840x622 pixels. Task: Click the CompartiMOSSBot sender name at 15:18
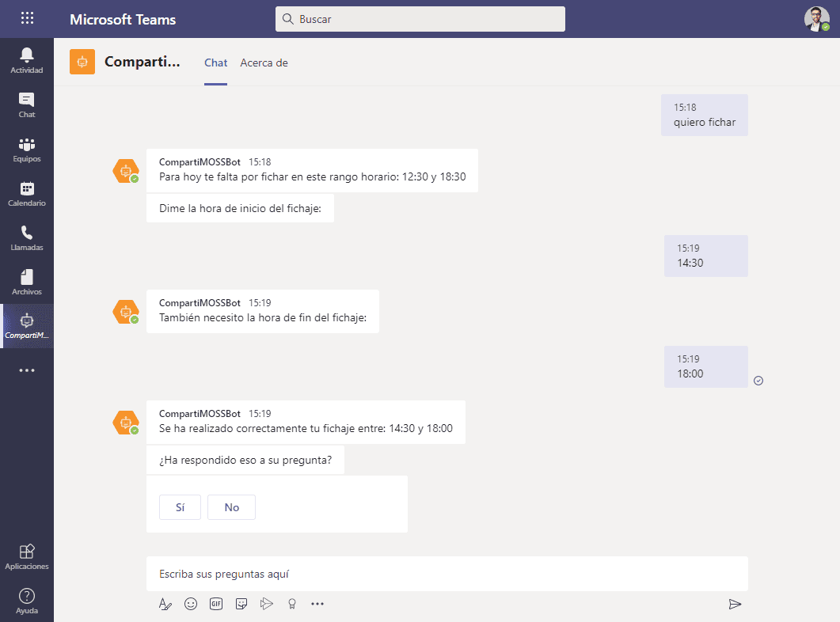(200, 161)
